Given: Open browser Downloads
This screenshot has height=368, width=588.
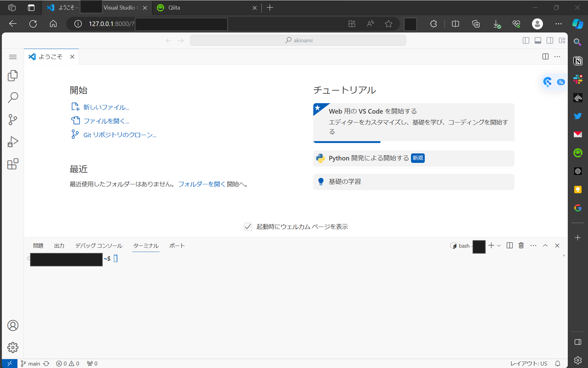Looking at the screenshot, I should click(x=496, y=24).
